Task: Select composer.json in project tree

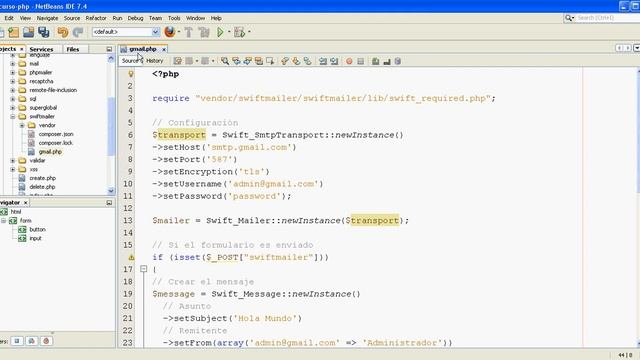Action: coord(56,134)
